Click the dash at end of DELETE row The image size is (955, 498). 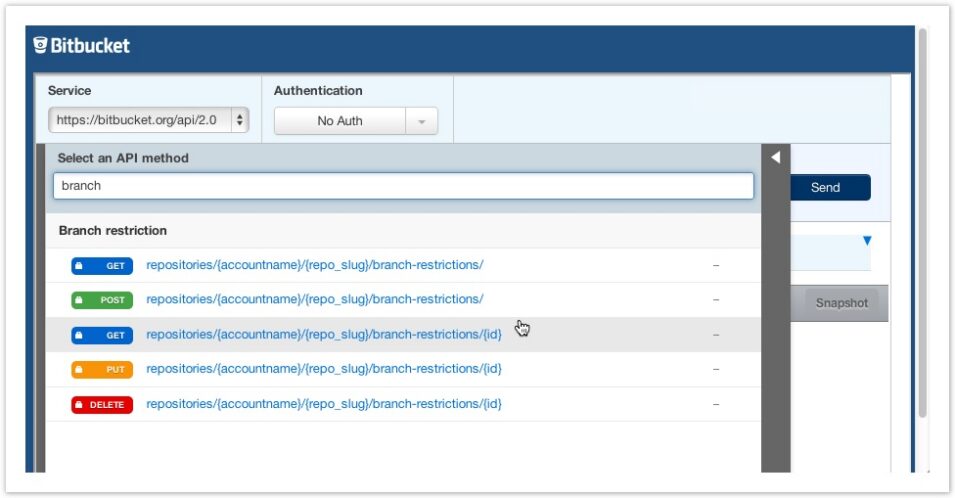[716, 404]
